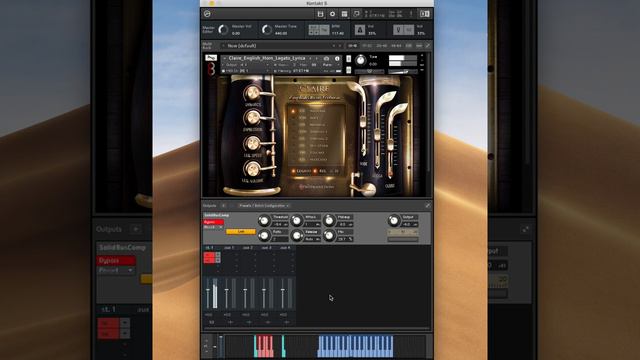Select the aux rack tab
The height and width of the screenshot is (360, 640).
(419, 46)
